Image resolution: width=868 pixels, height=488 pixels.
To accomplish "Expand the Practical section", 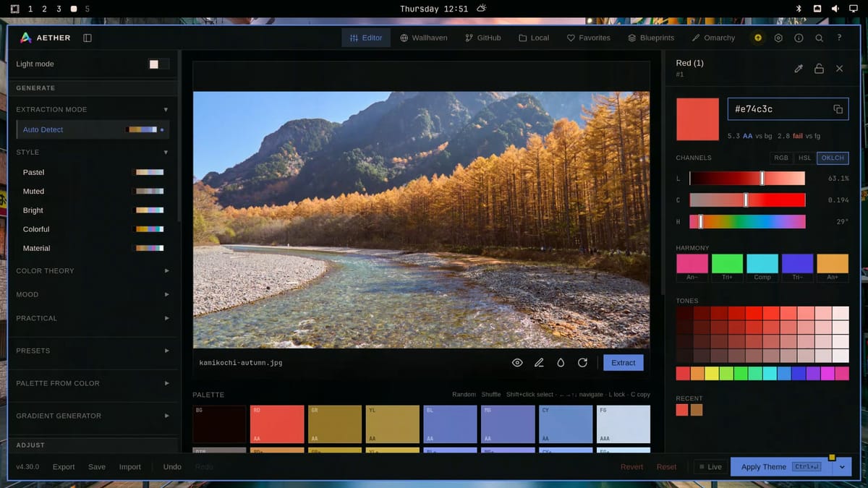I will click(x=93, y=318).
